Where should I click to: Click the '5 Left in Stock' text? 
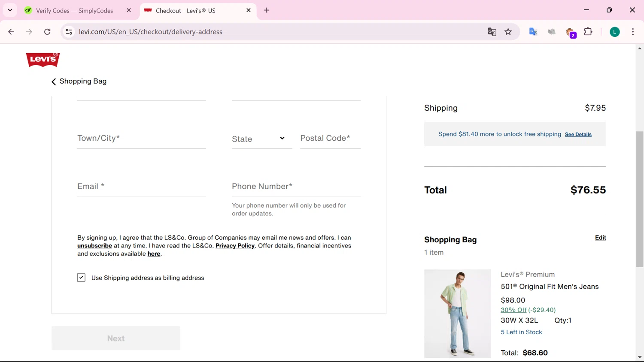(521, 332)
